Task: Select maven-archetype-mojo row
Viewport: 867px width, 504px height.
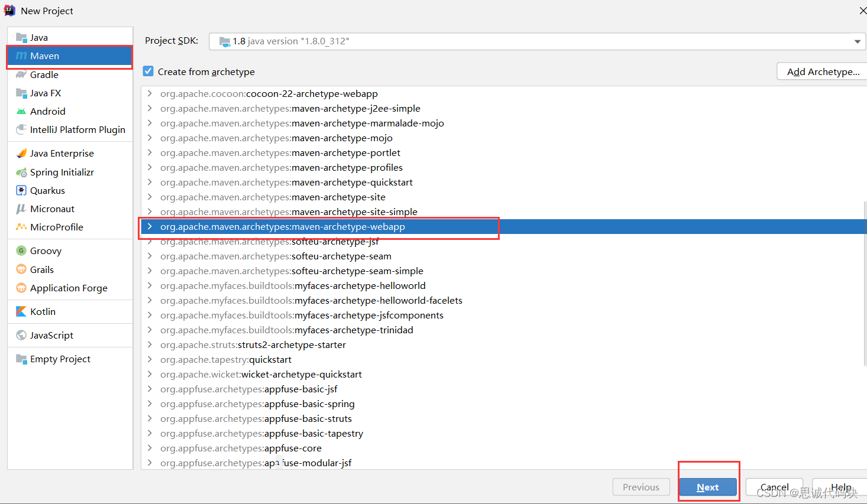Action: [x=504, y=138]
